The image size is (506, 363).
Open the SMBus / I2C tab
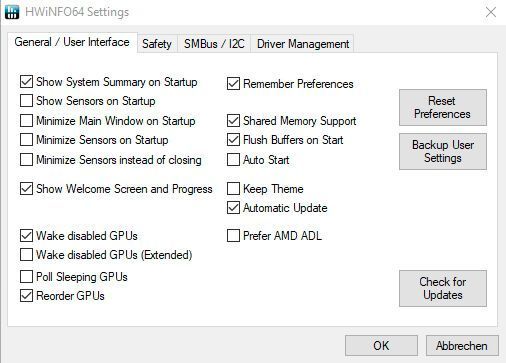coord(214,44)
